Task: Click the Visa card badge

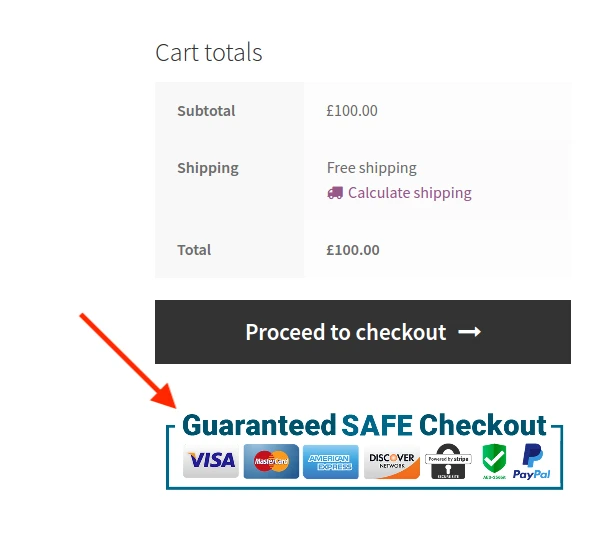Action: click(210, 461)
